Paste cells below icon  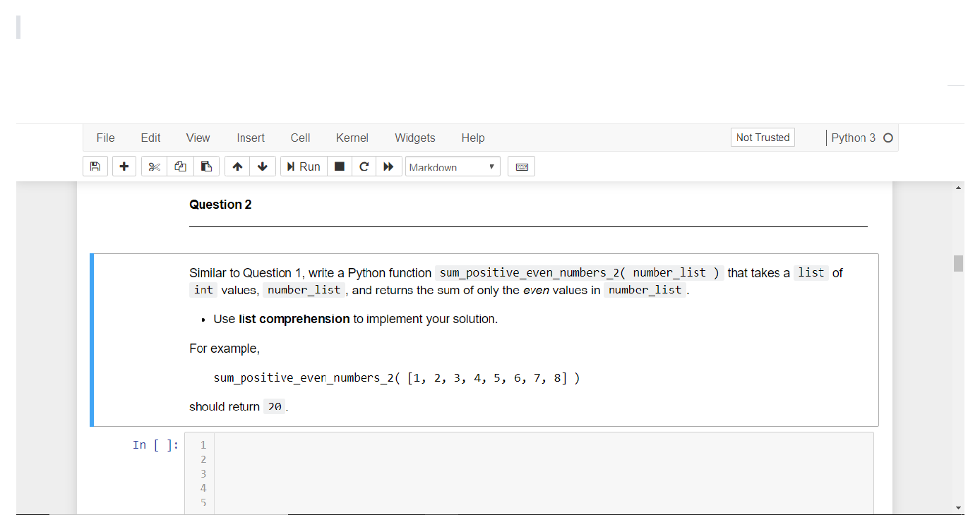pos(206,166)
